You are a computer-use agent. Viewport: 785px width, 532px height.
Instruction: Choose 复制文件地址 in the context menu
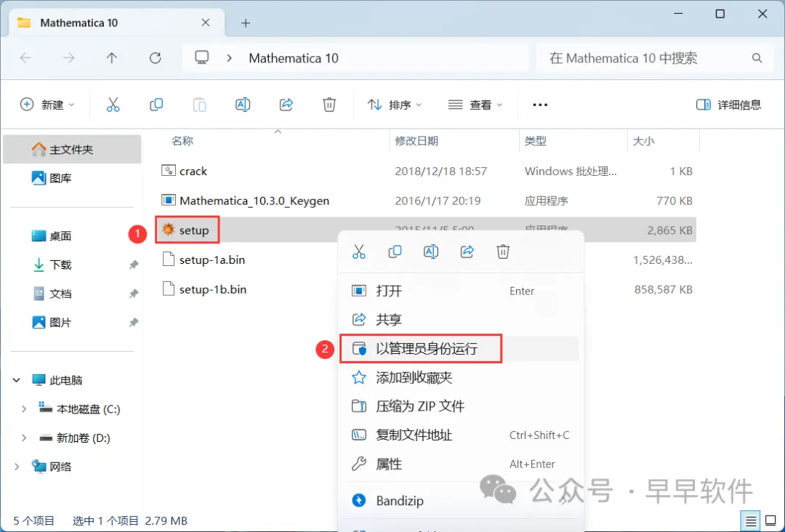click(x=461, y=435)
